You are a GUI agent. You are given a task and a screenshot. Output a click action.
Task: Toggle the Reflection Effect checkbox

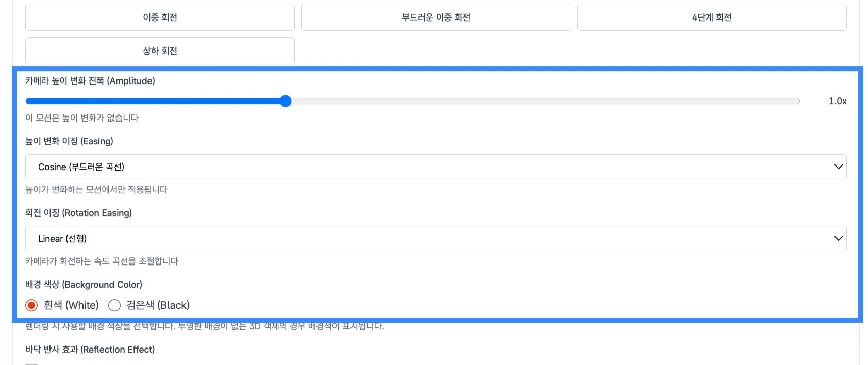pyautogui.click(x=32, y=363)
